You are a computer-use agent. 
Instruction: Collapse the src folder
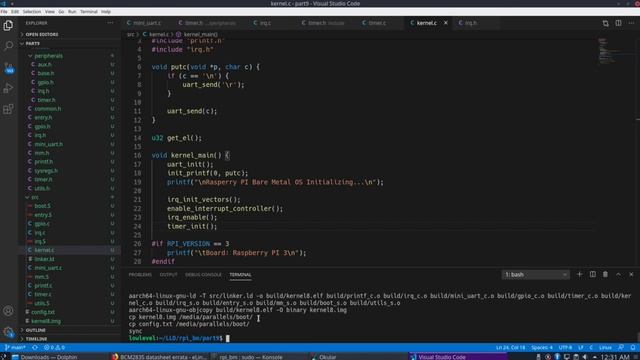(35, 197)
